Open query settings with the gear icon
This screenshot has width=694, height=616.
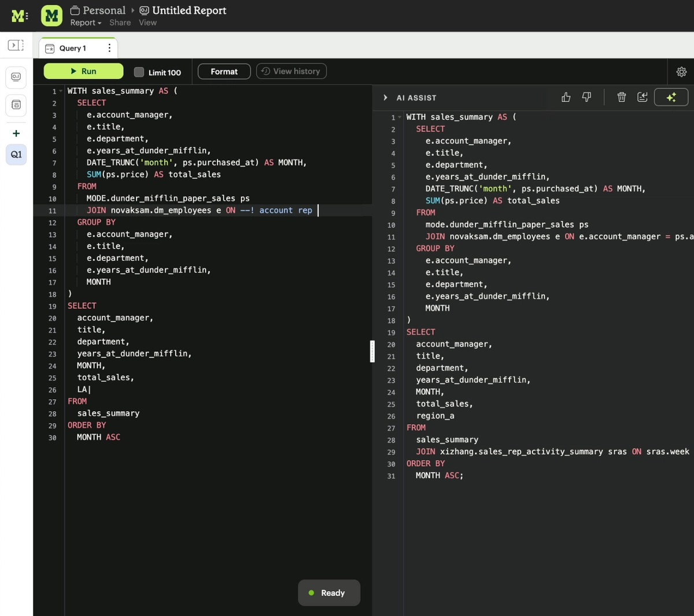681,71
